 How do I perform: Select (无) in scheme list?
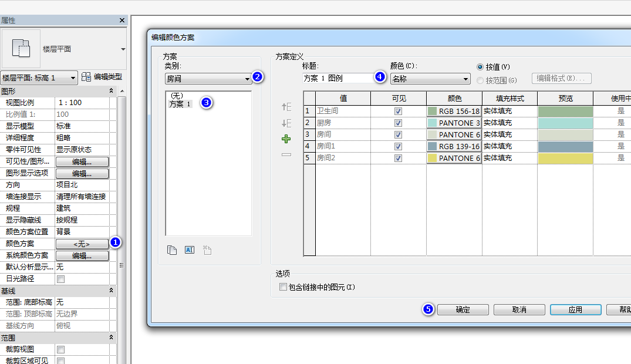(x=177, y=96)
